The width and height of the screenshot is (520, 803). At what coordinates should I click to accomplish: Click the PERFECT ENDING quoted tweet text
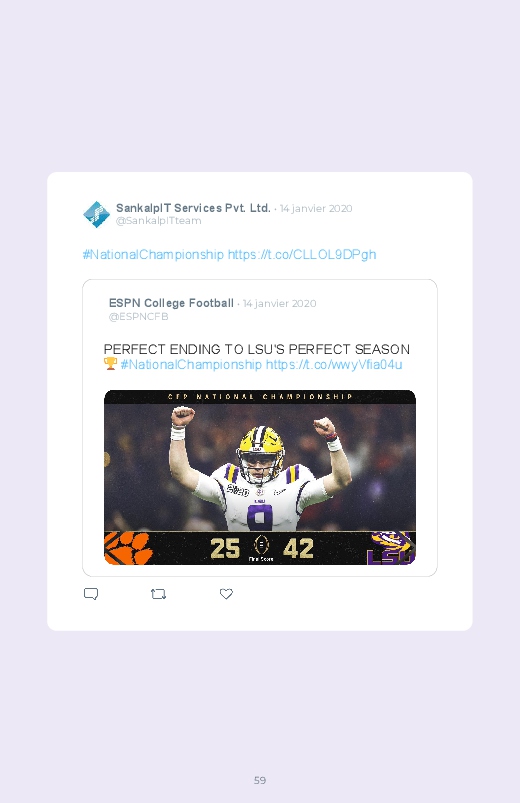click(257, 349)
